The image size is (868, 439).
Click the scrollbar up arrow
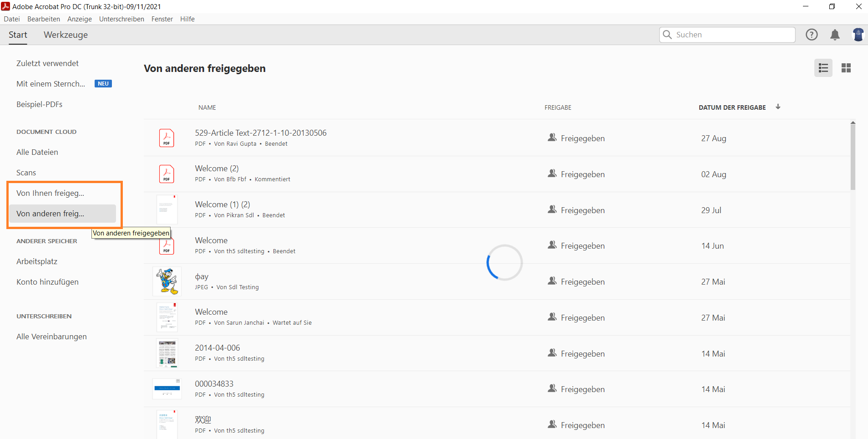(x=853, y=123)
